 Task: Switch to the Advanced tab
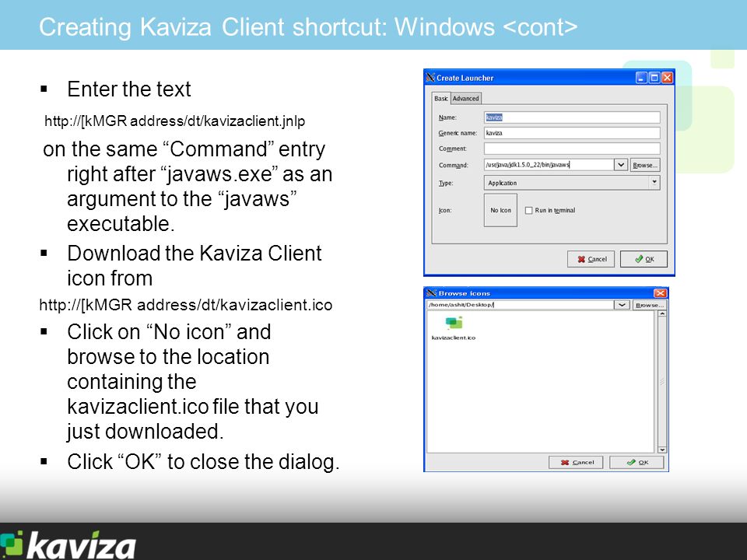coord(465,99)
